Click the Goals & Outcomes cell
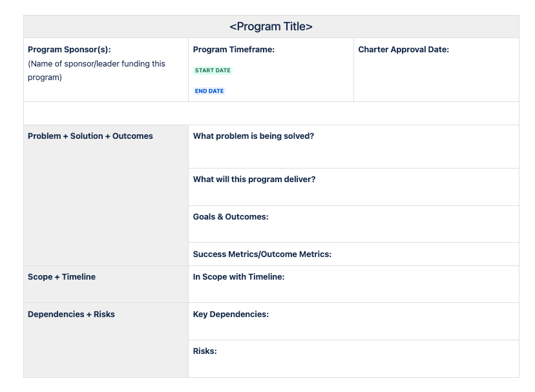 [353, 224]
